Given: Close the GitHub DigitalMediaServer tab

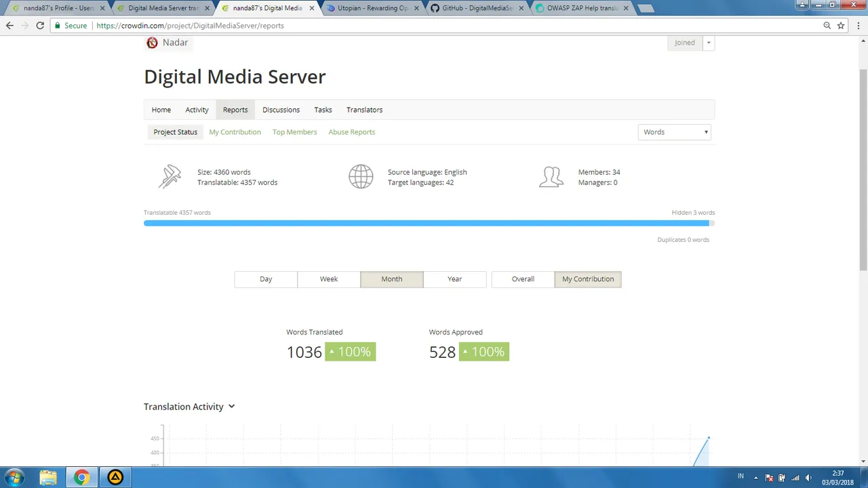Looking at the screenshot, I should [521, 8].
